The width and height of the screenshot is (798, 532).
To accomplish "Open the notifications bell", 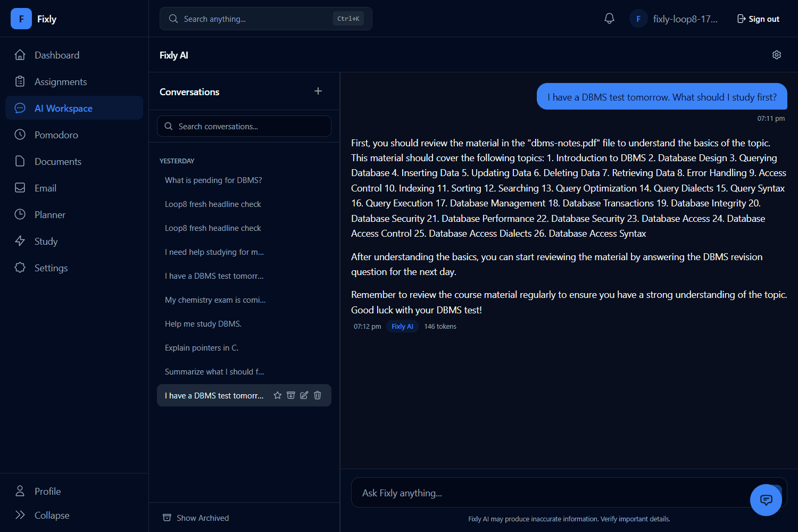I will (610, 19).
